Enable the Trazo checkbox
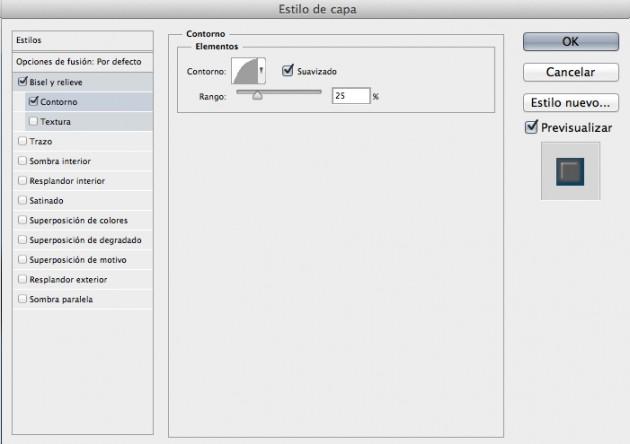Screen dimensions: 630x444 (22, 141)
